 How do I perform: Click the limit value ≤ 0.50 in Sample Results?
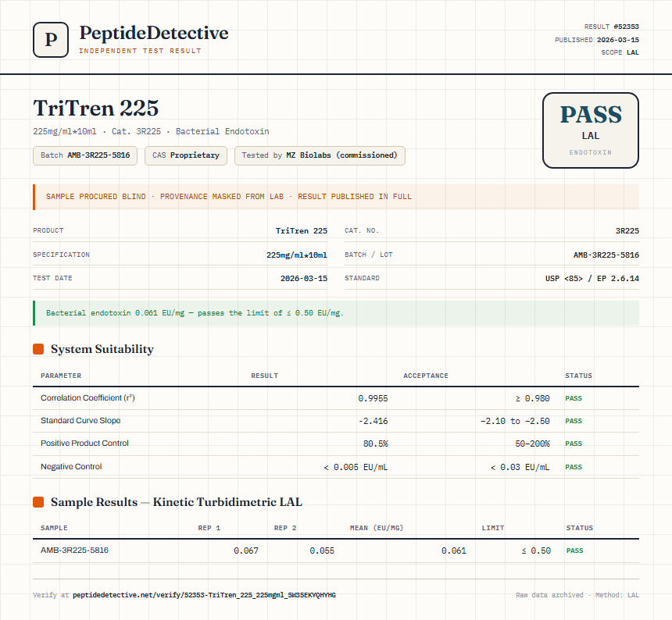pyautogui.click(x=536, y=551)
